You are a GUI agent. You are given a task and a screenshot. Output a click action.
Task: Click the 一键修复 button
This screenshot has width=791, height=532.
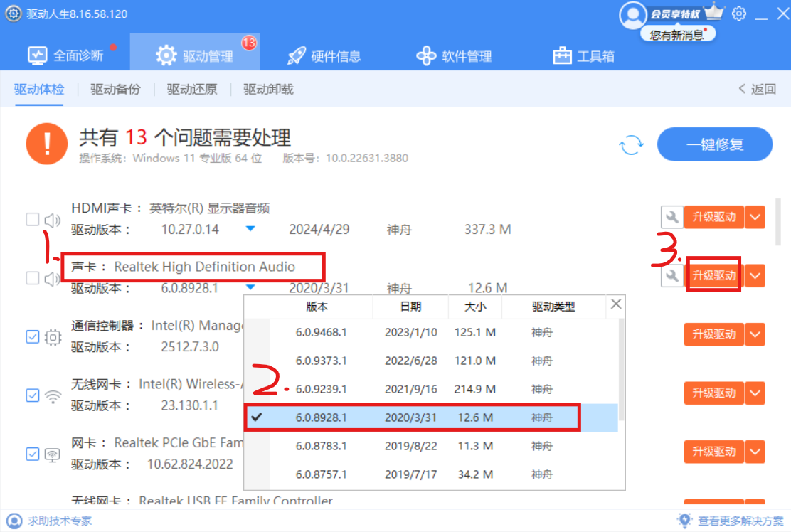715,144
